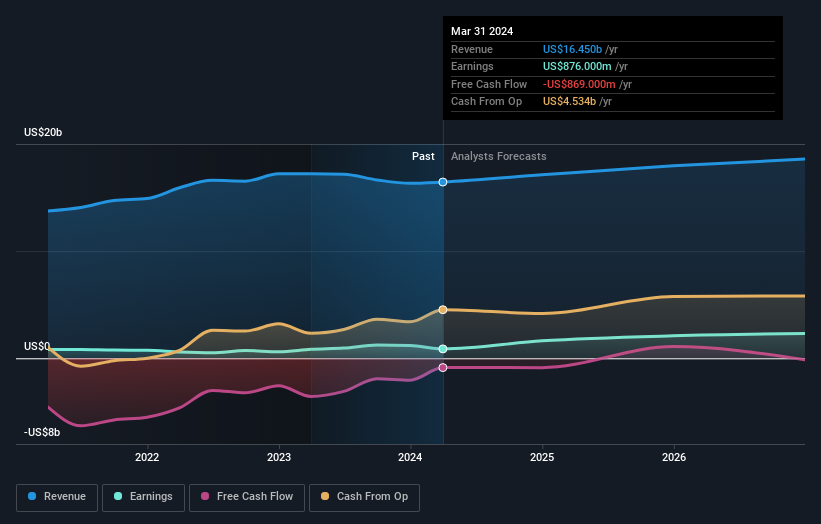821x524 pixels.
Task: Click the US$16.450b revenue value in tooltip
Action: (572, 49)
